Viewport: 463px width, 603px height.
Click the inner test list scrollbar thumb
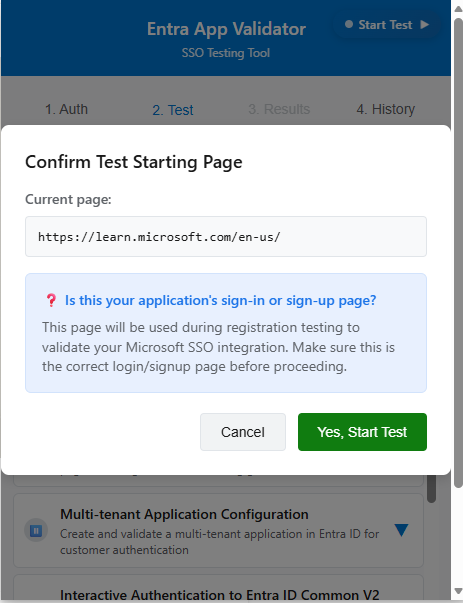tap(431, 488)
